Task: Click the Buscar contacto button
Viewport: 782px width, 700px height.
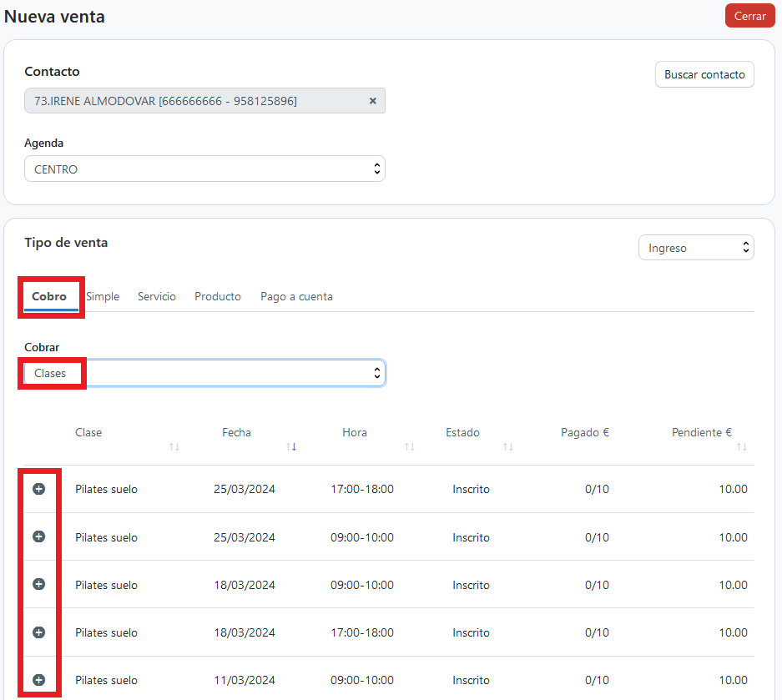Action: [704, 74]
